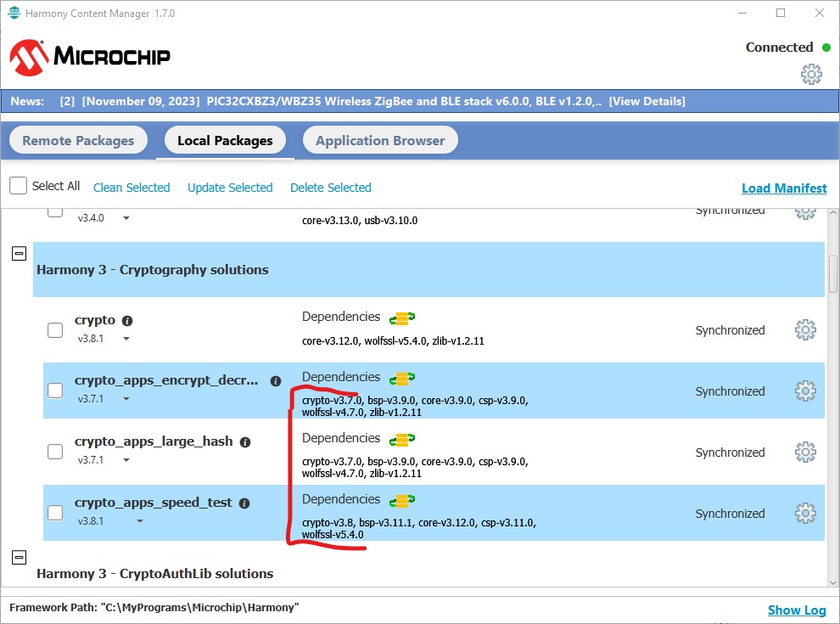Viewport: 840px width, 624px height.
Task: Open settings gear for crypto package
Action: click(804, 330)
